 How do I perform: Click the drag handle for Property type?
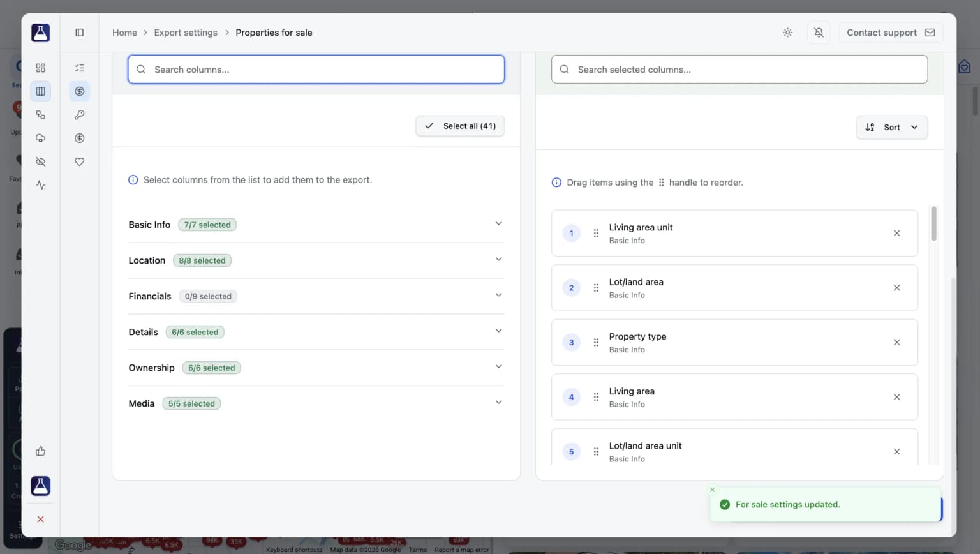tap(596, 343)
